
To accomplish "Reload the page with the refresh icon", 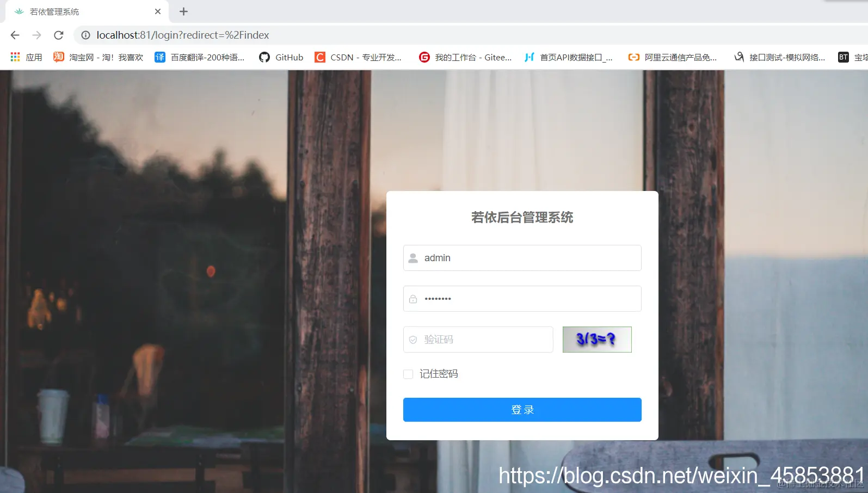I will (59, 35).
